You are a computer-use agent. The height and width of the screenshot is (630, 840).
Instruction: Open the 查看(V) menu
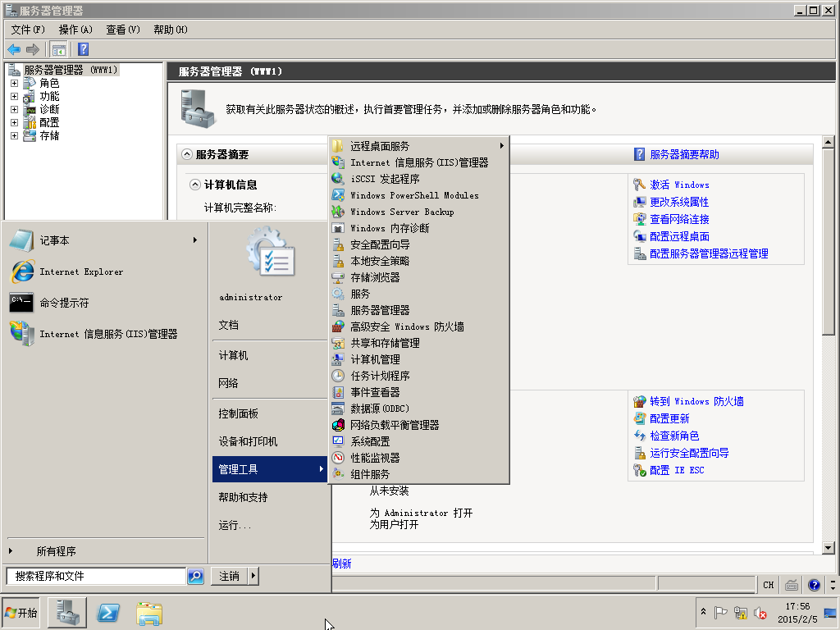tap(123, 30)
